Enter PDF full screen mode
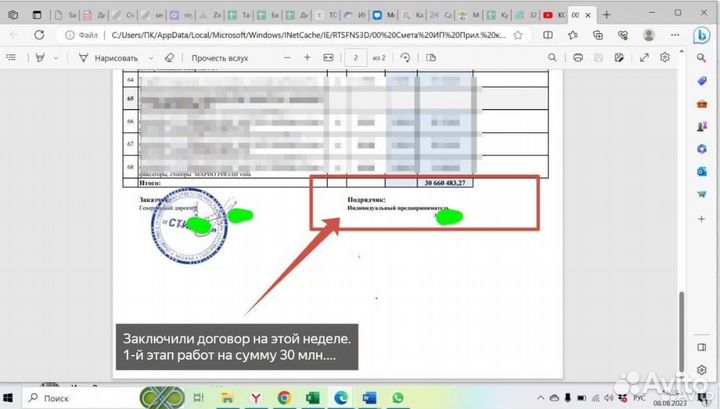 pyautogui.click(x=644, y=57)
